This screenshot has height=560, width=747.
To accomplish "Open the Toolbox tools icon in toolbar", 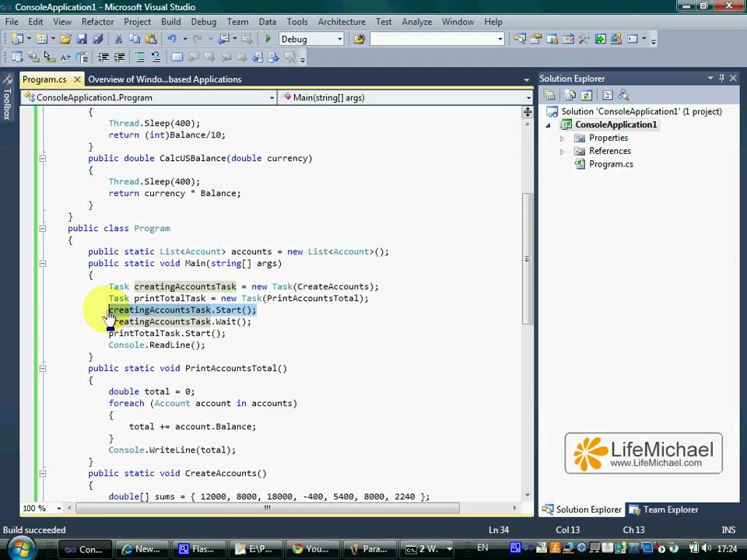I will pyautogui.click(x=584, y=39).
